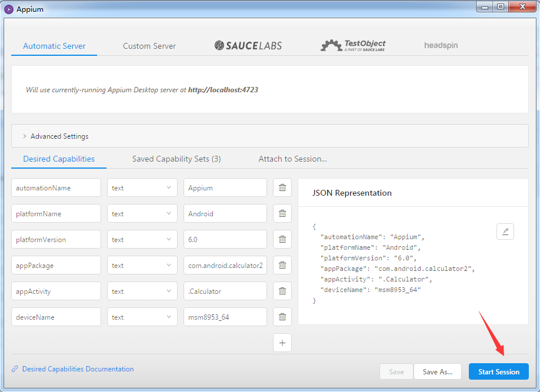Open the headspin server tab
The width and height of the screenshot is (540, 392).
[441, 45]
